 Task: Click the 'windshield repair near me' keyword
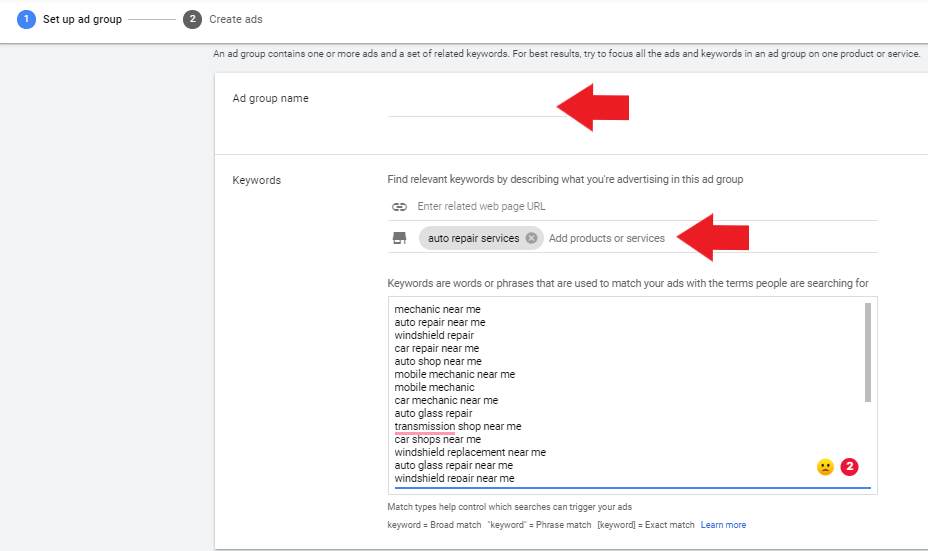(454, 478)
